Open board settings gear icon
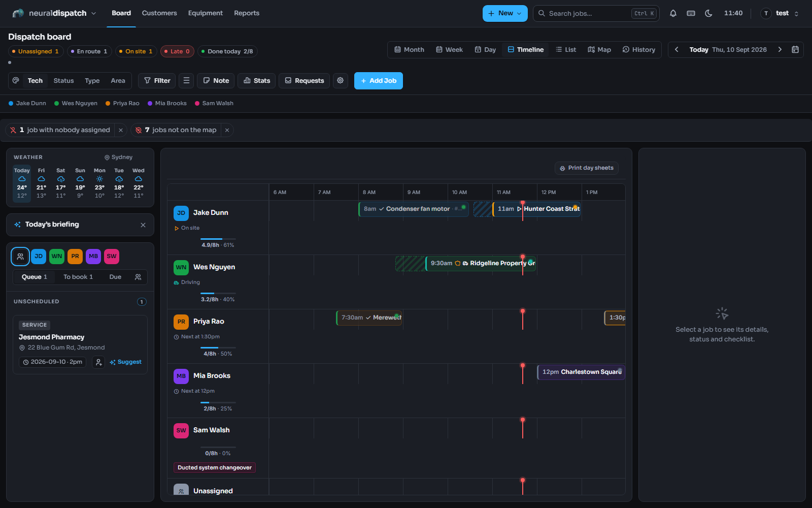 (341, 80)
